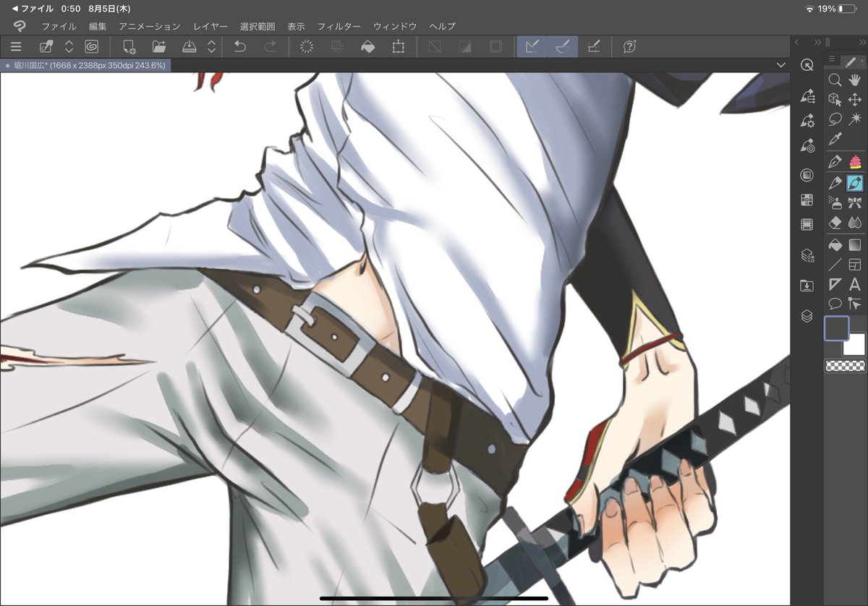Screen dimensions: 868x606
Task: Select the Correct line tool
Action: click(855, 304)
